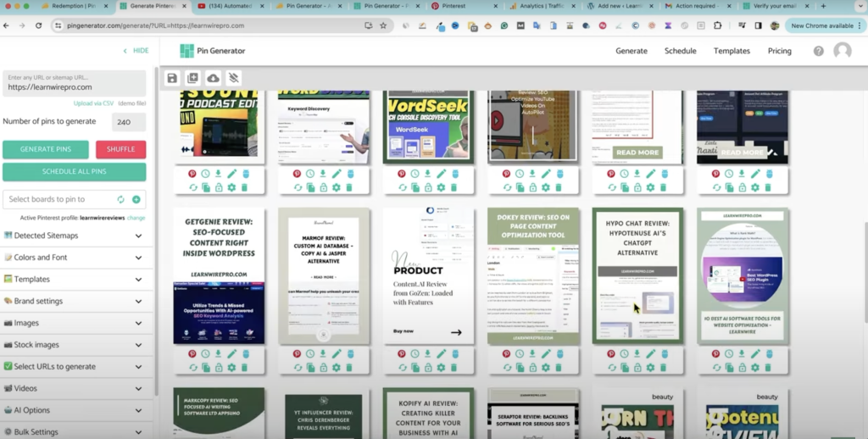The image size is (868, 439).
Task: Click the crossed-out layers icon in toolbar
Action: [x=234, y=78]
